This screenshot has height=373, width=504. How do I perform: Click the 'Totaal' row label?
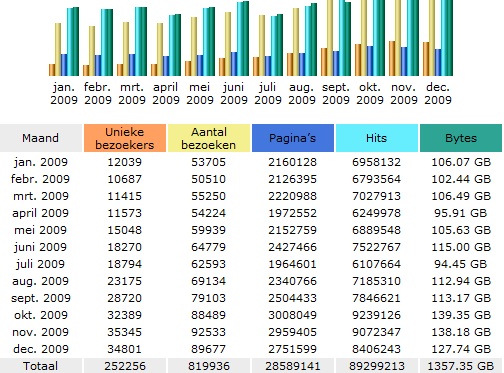point(41,366)
